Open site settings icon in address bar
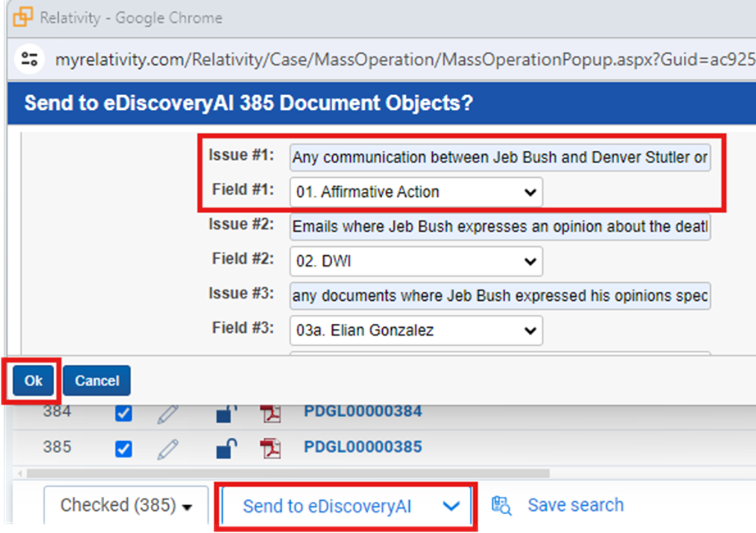This screenshot has width=756, height=533. (x=30, y=59)
